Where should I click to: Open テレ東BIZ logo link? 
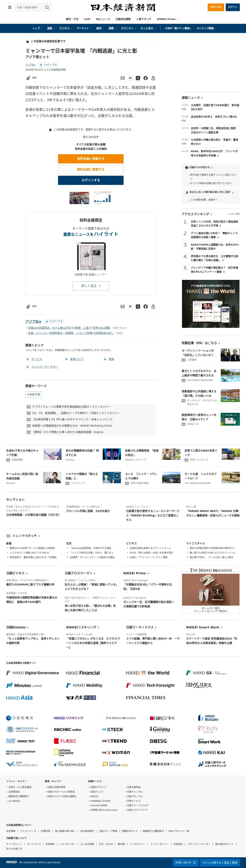[65, 741]
